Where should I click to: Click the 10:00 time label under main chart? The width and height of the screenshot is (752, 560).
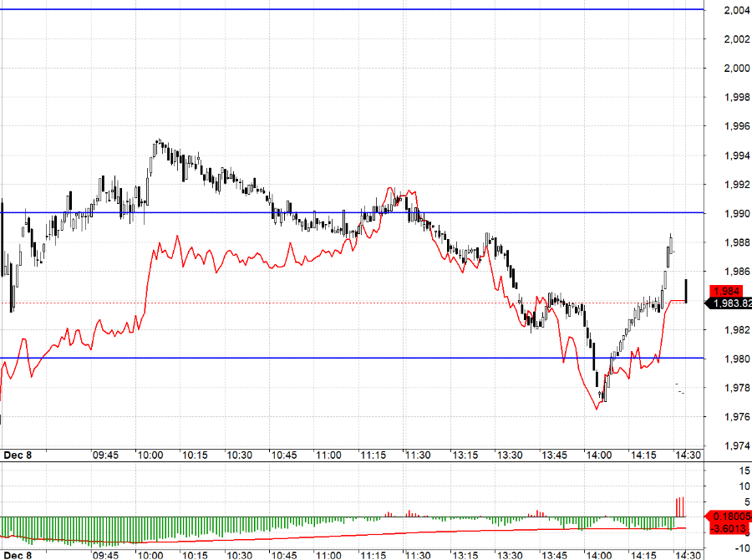coord(150,456)
